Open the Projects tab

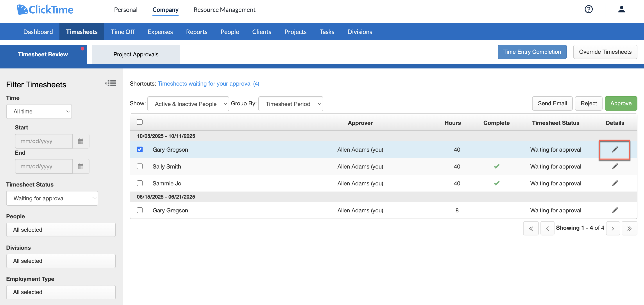(x=295, y=32)
